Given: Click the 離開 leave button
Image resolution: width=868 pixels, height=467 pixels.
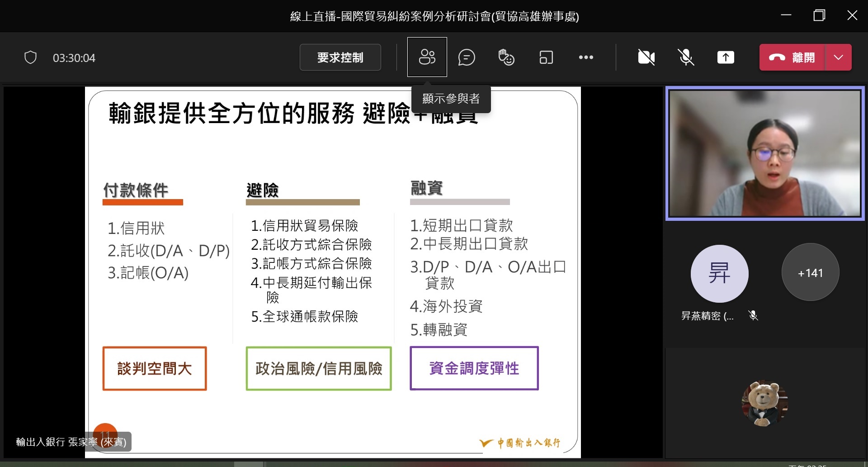Looking at the screenshot, I should (x=793, y=57).
